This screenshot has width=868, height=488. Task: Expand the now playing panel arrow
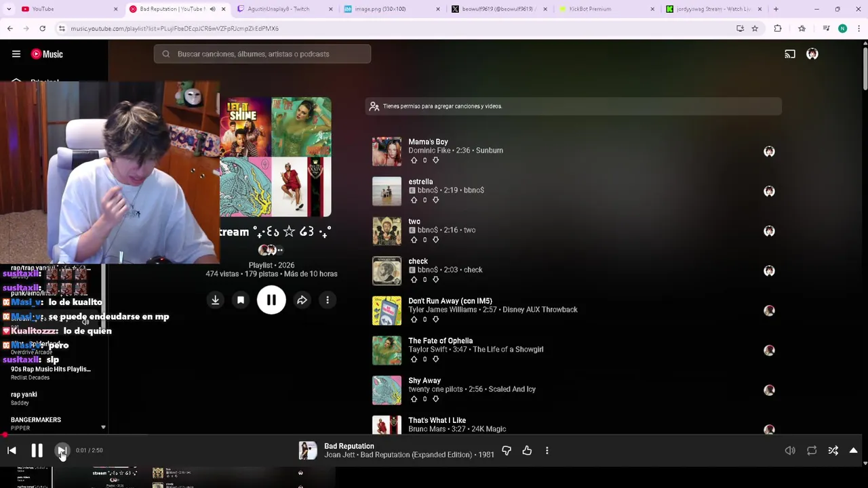[854, 451]
